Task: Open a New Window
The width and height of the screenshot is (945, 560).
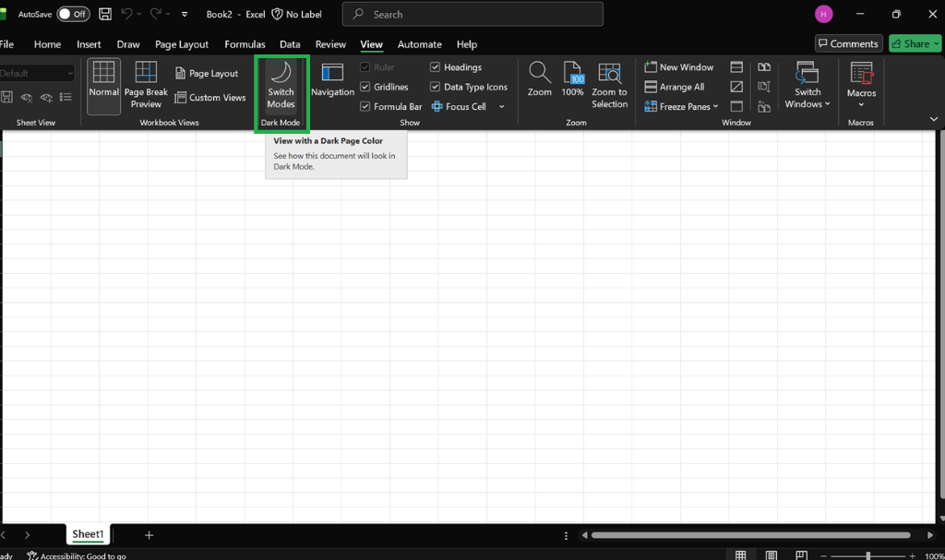Action: point(679,67)
